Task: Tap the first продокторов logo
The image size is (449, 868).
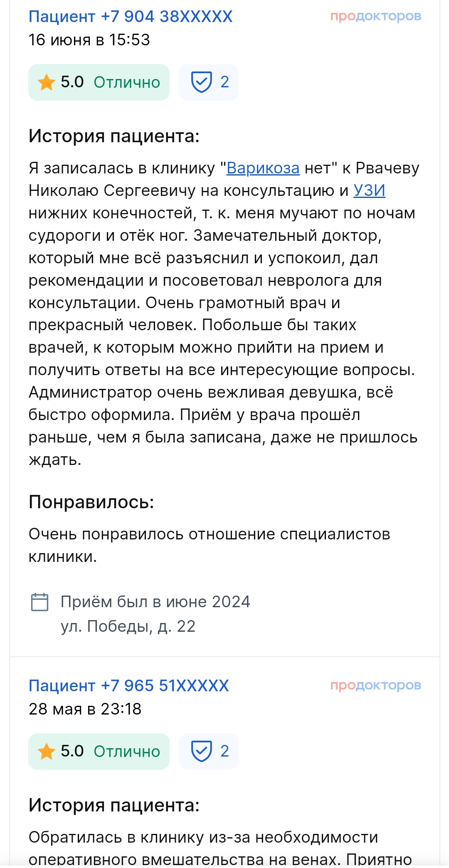Action: coord(376,16)
